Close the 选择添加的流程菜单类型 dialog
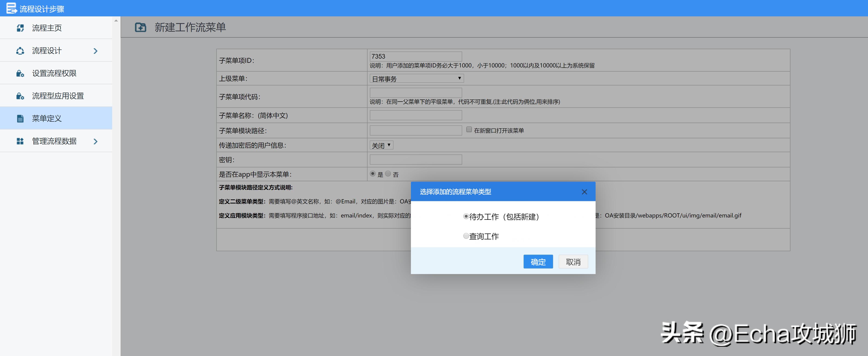Image resolution: width=868 pixels, height=356 pixels. [584, 191]
